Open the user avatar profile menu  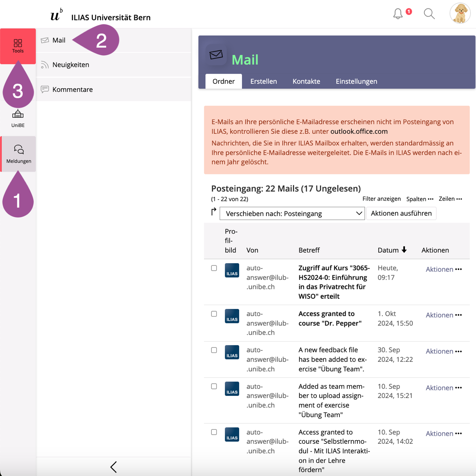460,14
